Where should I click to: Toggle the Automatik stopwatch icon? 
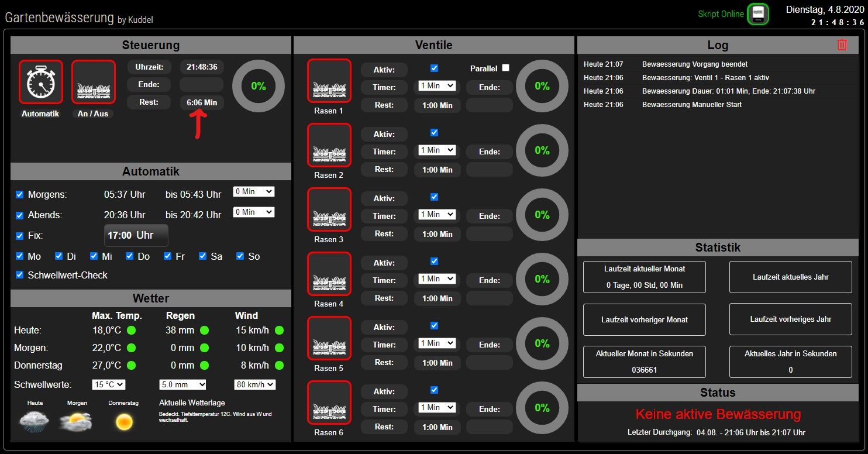(40, 82)
